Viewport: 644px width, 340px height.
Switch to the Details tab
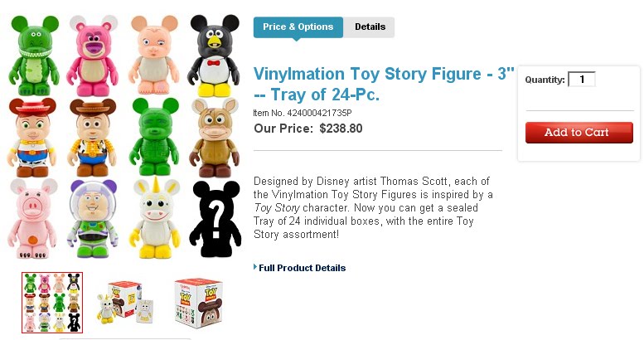click(370, 27)
